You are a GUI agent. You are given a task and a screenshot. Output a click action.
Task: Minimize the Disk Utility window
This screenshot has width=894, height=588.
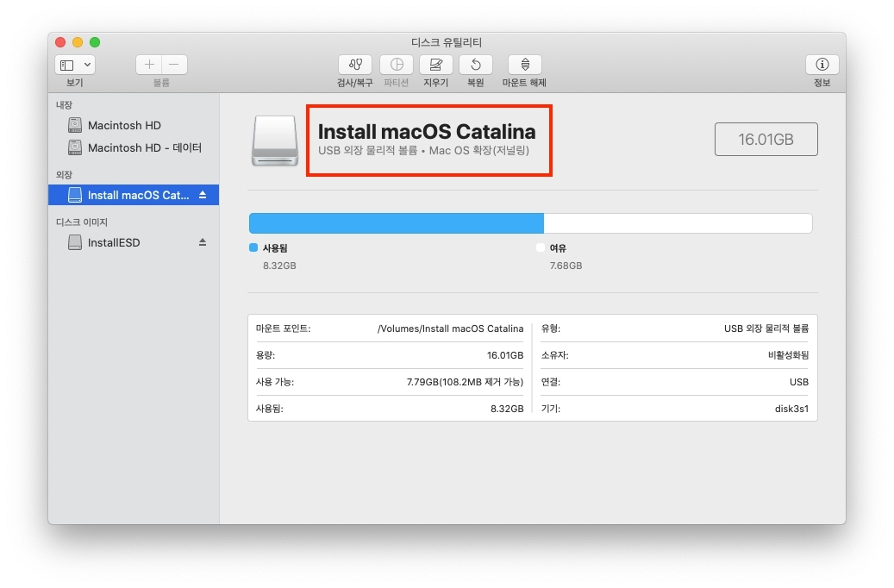78,42
